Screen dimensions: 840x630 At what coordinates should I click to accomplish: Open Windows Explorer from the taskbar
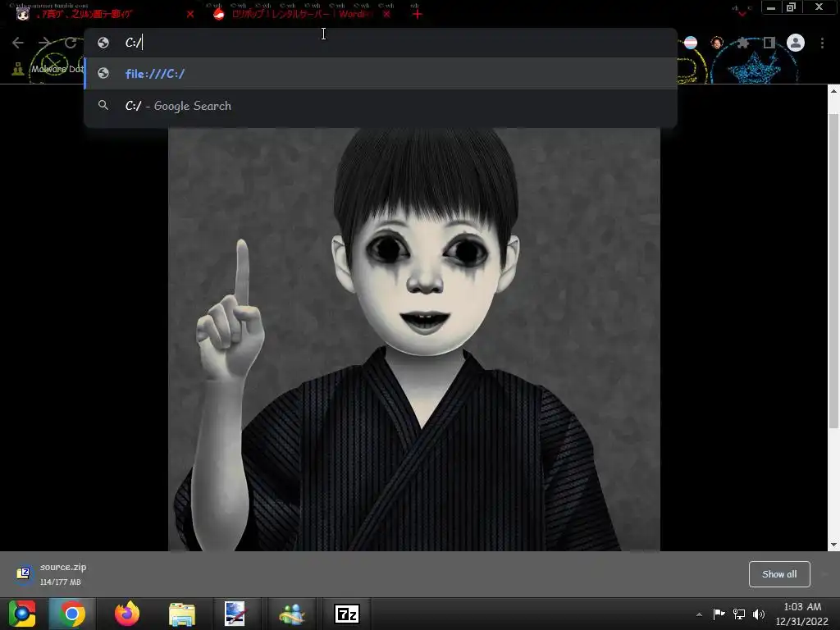pyautogui.click(x=182, y=614)
